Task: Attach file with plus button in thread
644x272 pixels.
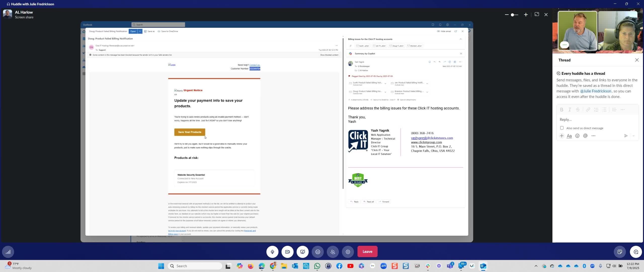Action: coord(562,136)
